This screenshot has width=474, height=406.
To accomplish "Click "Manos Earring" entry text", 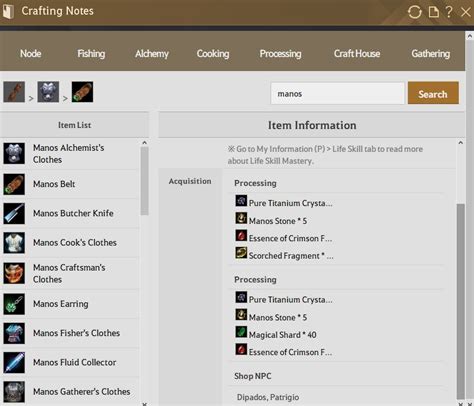I will tap(61, 304).
